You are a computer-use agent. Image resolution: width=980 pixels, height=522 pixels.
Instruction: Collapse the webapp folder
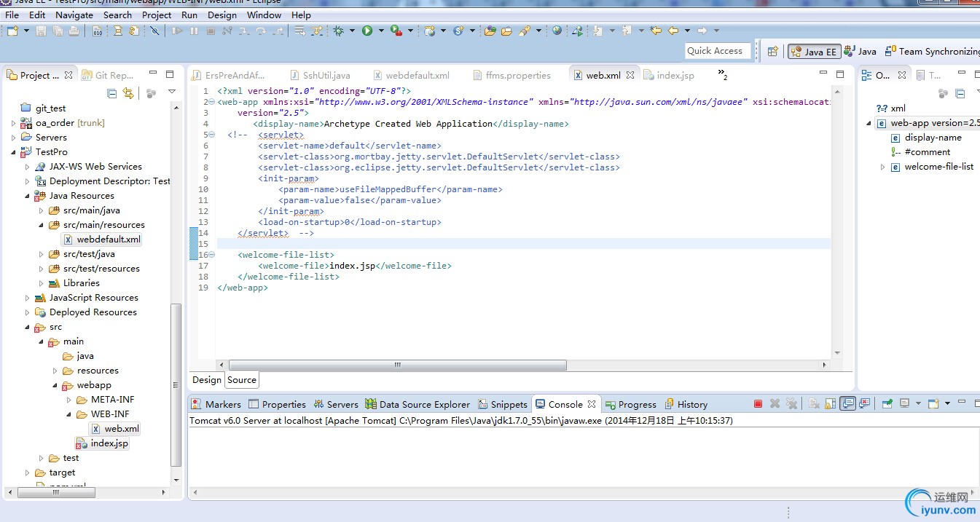point(55,385)
